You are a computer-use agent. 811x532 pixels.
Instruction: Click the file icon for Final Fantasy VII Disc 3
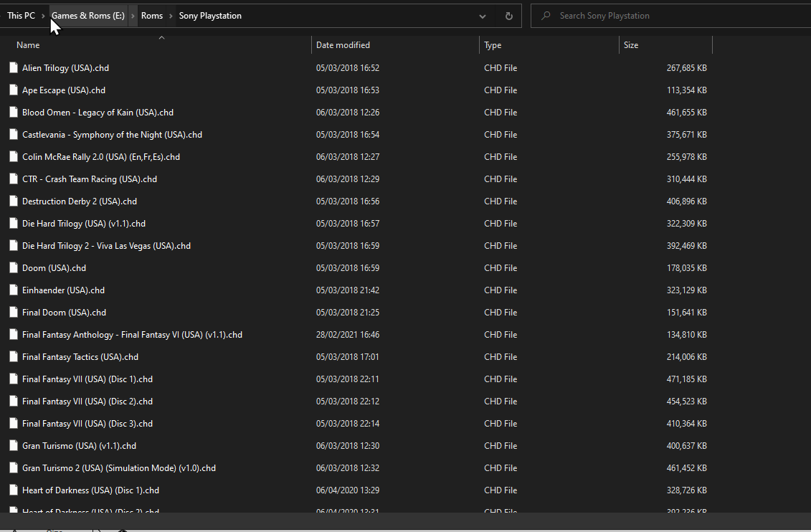[x=14, y=424]
